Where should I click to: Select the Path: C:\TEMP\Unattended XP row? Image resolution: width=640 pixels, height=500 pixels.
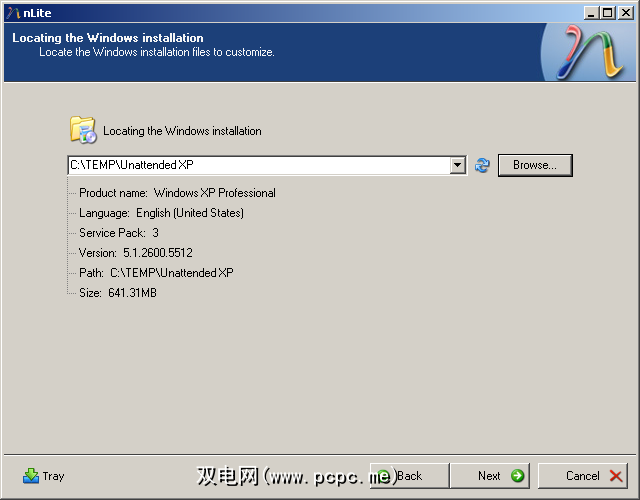[x=156, y=273]
